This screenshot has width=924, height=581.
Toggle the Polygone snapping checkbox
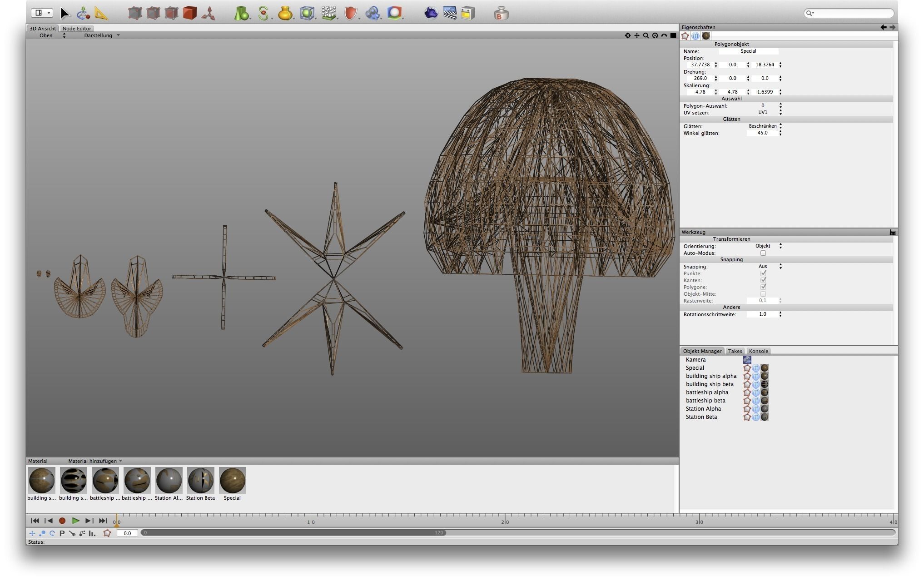pos(763,287)
